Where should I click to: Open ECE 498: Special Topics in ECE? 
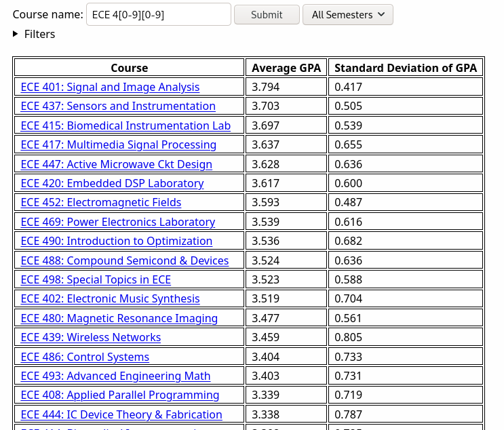coord(96,279)
